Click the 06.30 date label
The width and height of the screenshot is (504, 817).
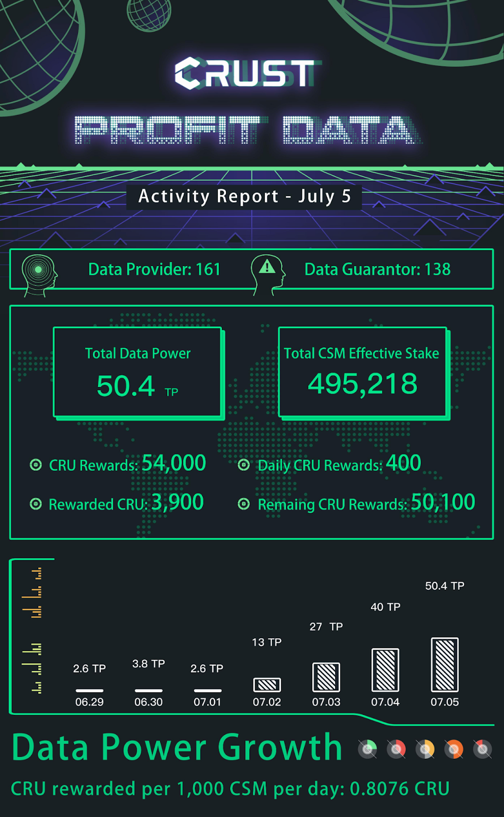pyautogui.click(x=148, y=702)
